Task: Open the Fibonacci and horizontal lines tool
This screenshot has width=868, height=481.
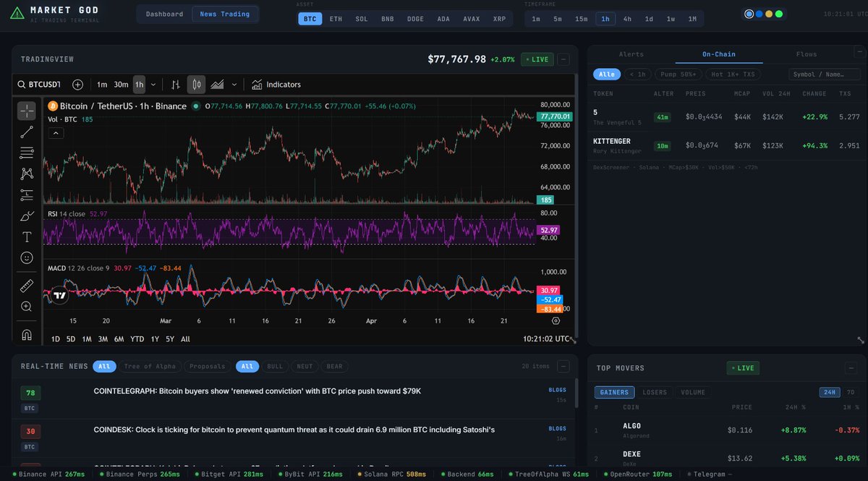Action: [x=27, y=153]
